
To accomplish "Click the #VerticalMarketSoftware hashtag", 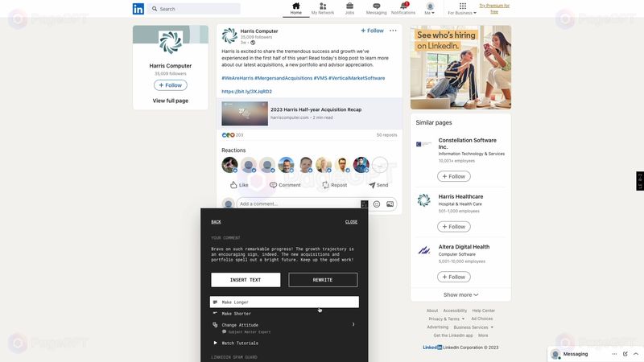I will click(357, 78).
